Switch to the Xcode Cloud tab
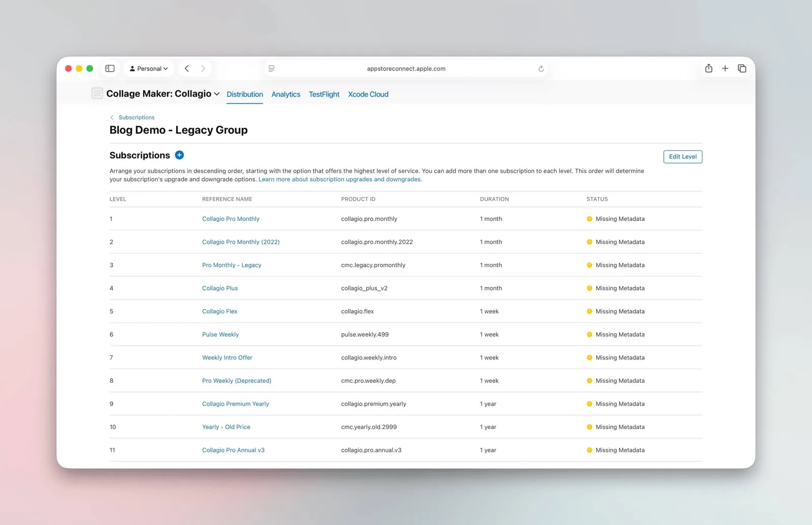Viewport: 812px width, 525px height. tap(368, 94)
